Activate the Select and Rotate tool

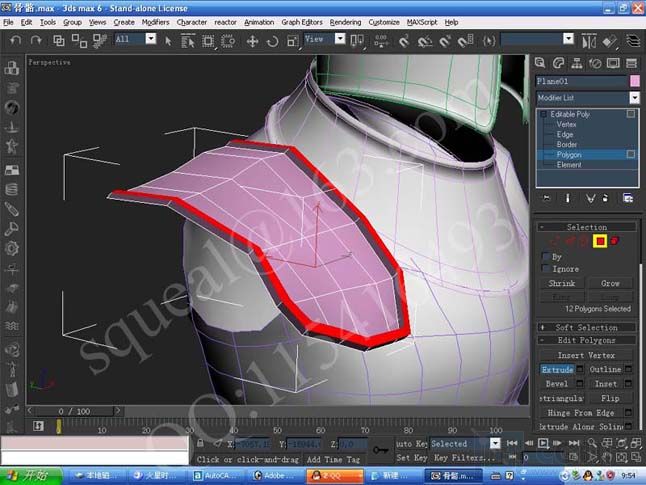click(x=272, y=41)
